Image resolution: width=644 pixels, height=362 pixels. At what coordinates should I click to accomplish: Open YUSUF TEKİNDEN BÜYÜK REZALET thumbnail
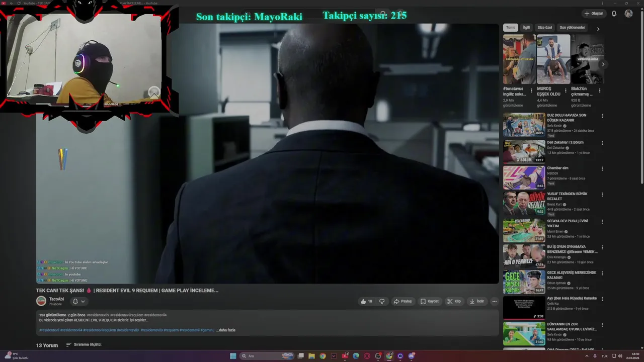(x=524, y=203)
